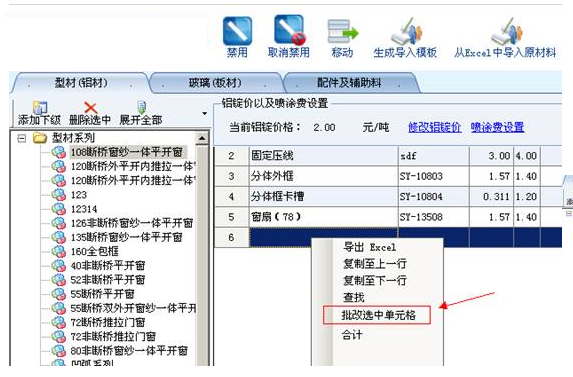Click the SY-10803 cell
The image size is (573, 377).
click(x=433, y=176)
